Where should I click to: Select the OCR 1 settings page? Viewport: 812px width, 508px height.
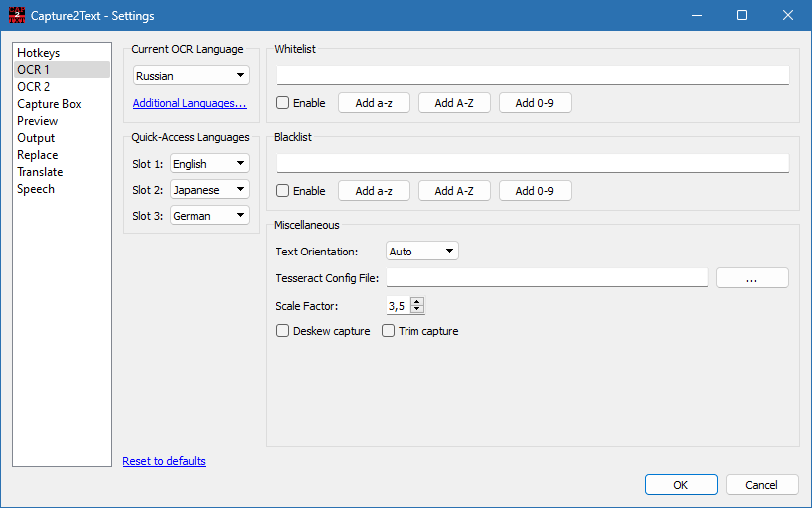point(62,69)
